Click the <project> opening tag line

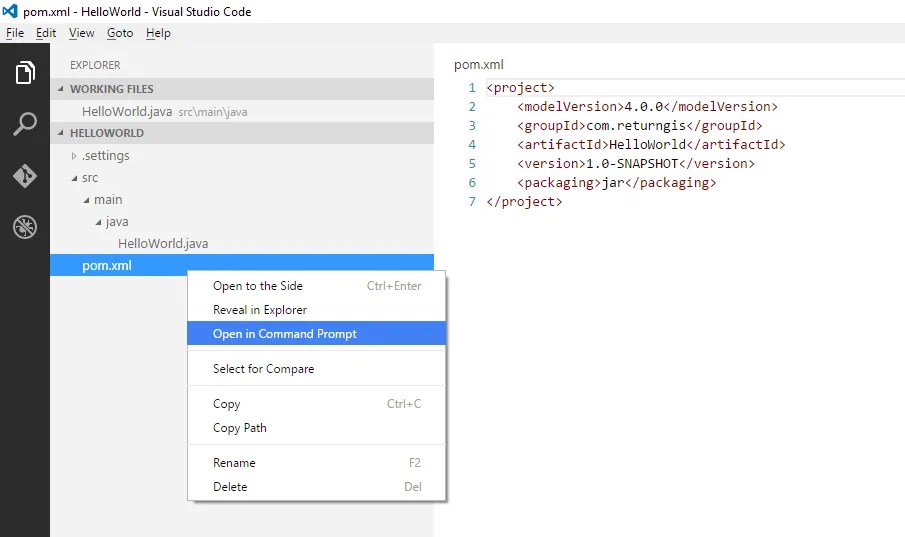(x=520, y=88)
